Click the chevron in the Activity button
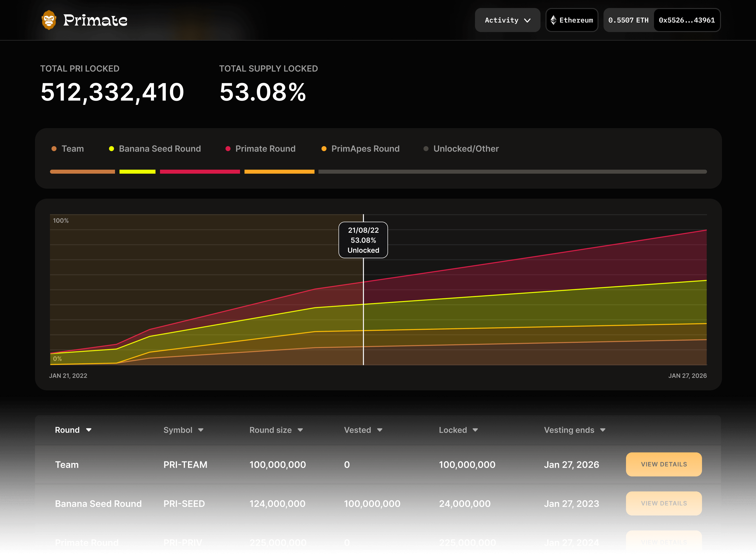756x558 pixels. (x=527, y=20)
